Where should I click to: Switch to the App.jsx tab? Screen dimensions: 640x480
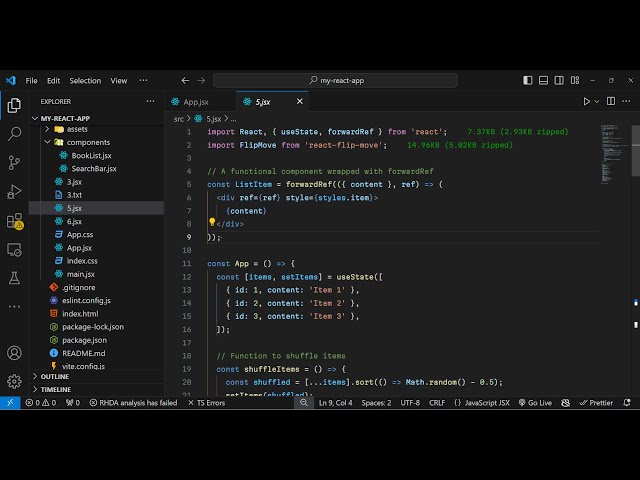click(195, 101)
